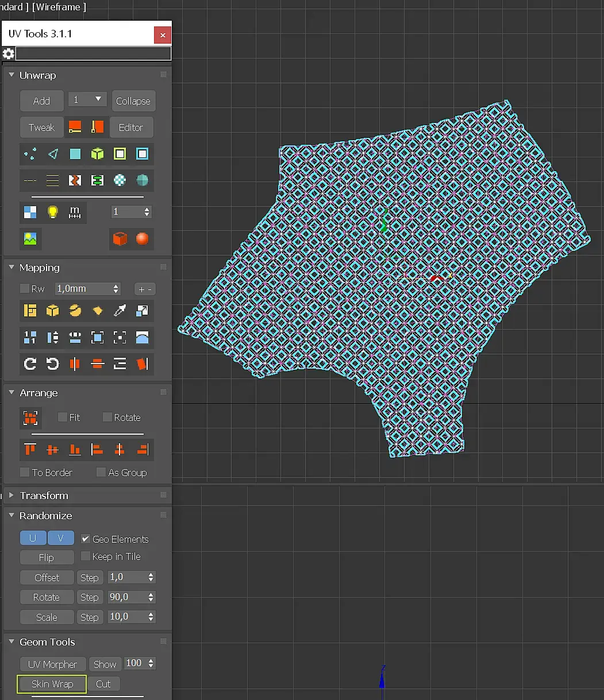Click the Pack orange grid icon in Arrange
604x700 pixels.
tap(30, 418)
